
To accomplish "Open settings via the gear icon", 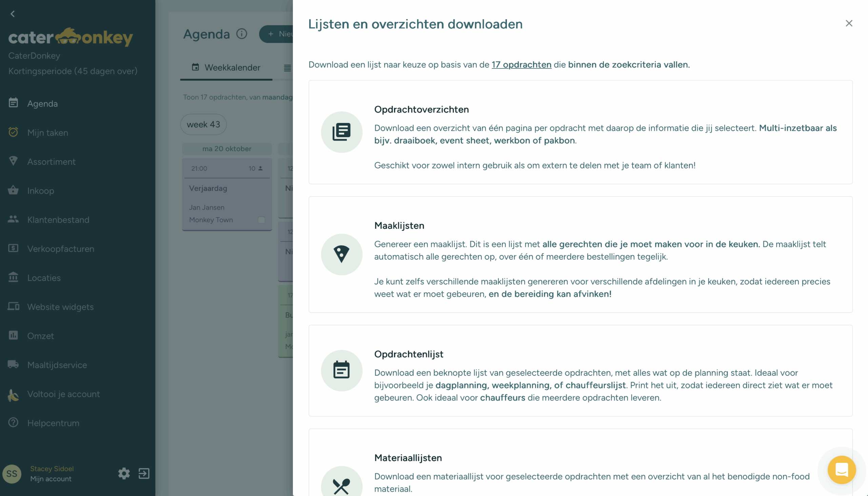I will 124,473.
